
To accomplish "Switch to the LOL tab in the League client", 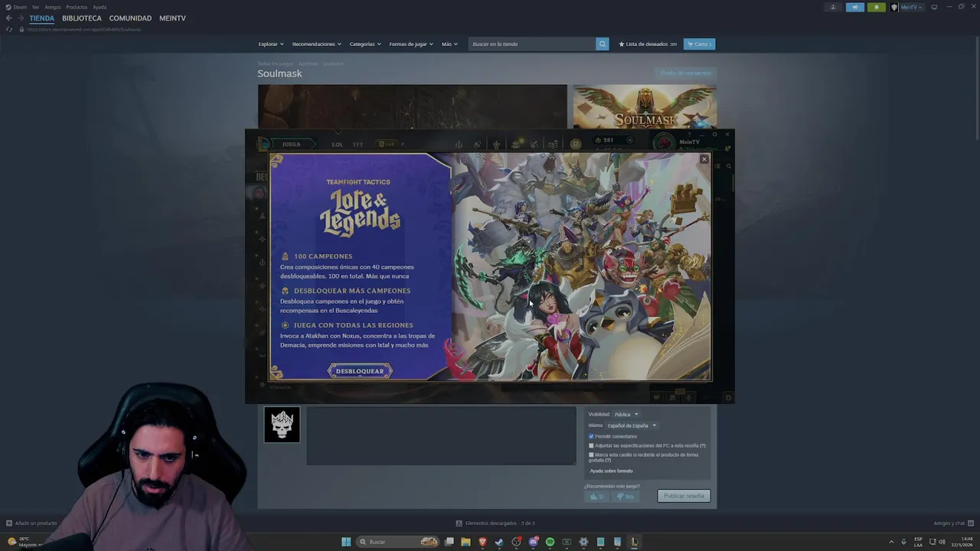I will point(338,145).
